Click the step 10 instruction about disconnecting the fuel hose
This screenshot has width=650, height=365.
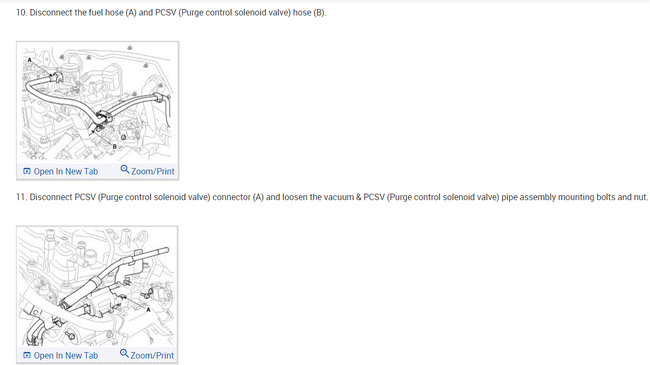(171, 13)
